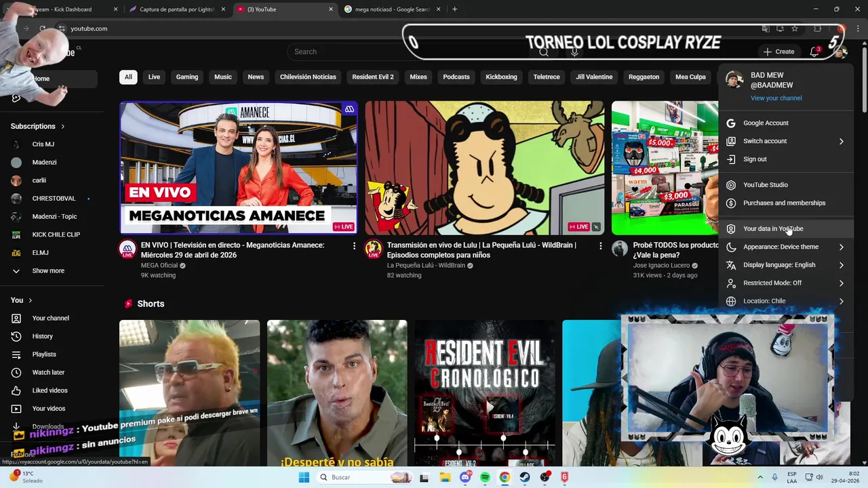Click the Create button

pos(778,52)
